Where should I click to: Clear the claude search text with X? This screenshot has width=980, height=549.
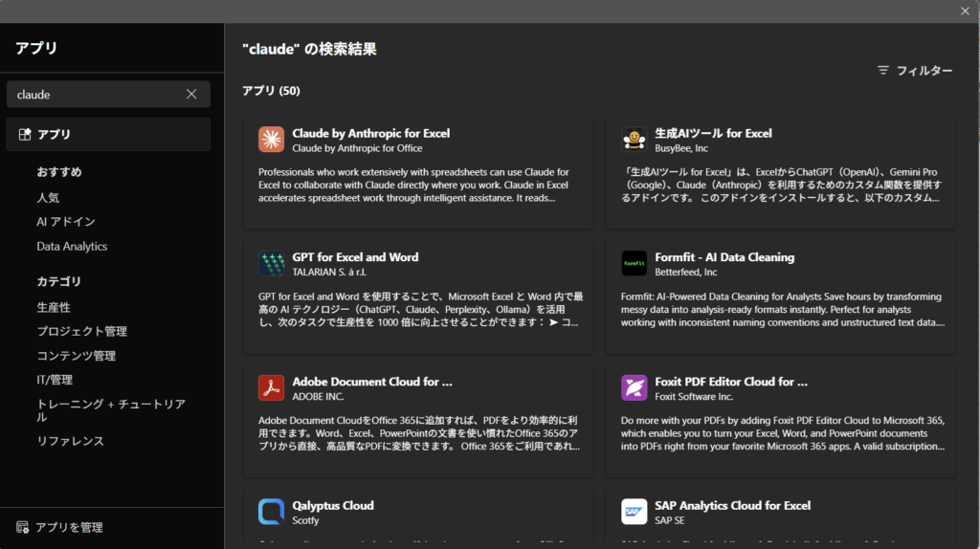click(191, 95)
